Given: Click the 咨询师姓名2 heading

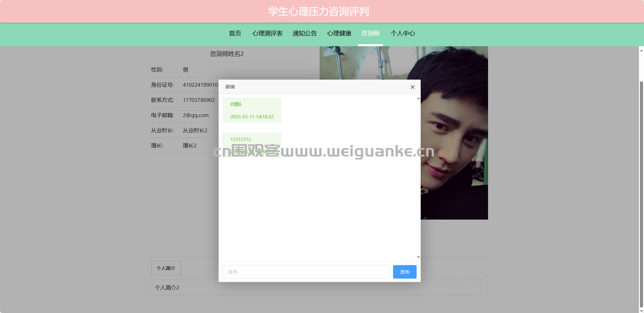Looking at the screenshot, I should (227, 54).
